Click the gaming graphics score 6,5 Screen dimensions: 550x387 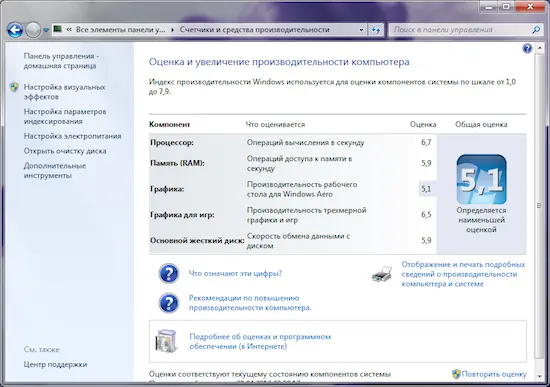426,215
